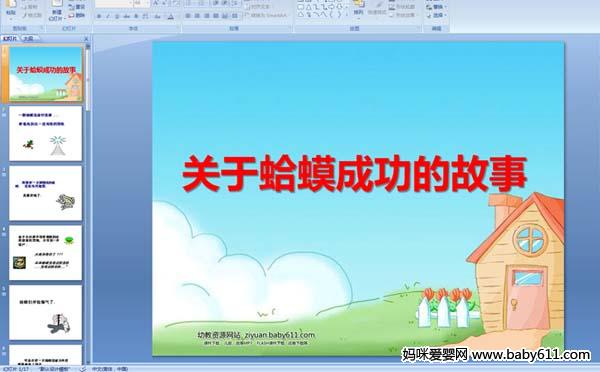
Task: Click the Paste clipboard icon
Action: pyautogui.click(x=11, y=8)
